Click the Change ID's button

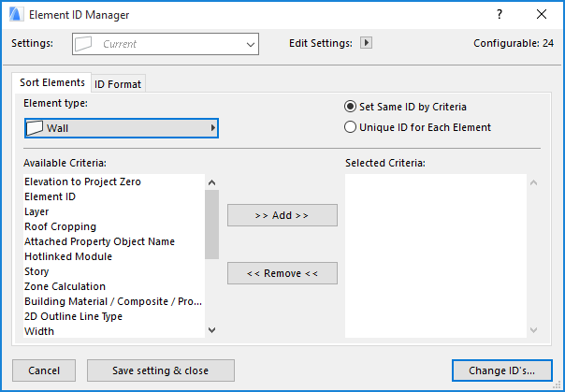(x=501, y=370)
